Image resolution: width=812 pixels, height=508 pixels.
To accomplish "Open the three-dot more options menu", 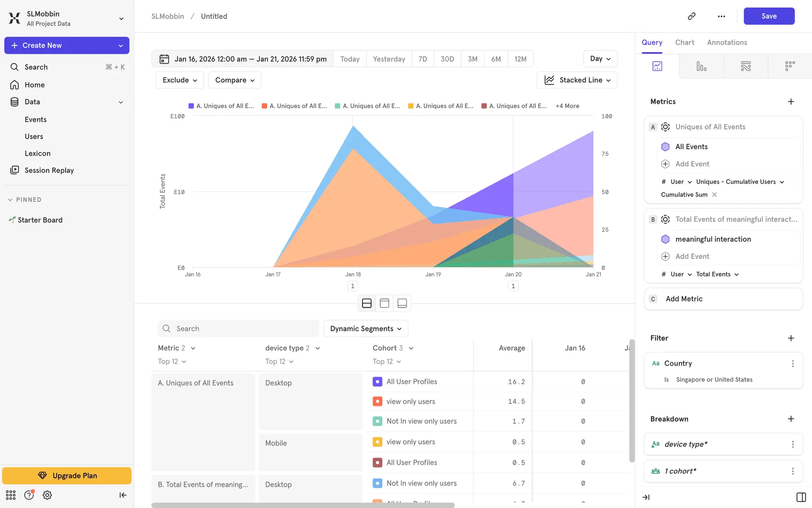I will pos(721,16).
